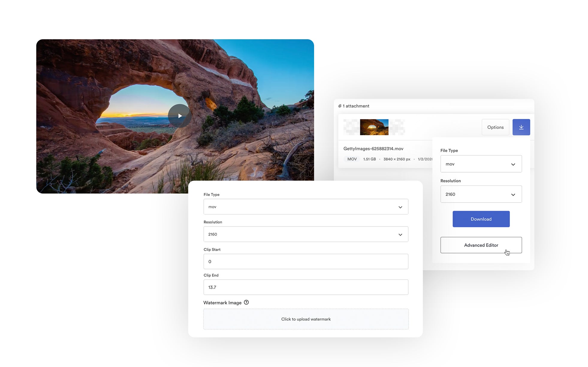Click the watermark upload area

tap(306, 319)
